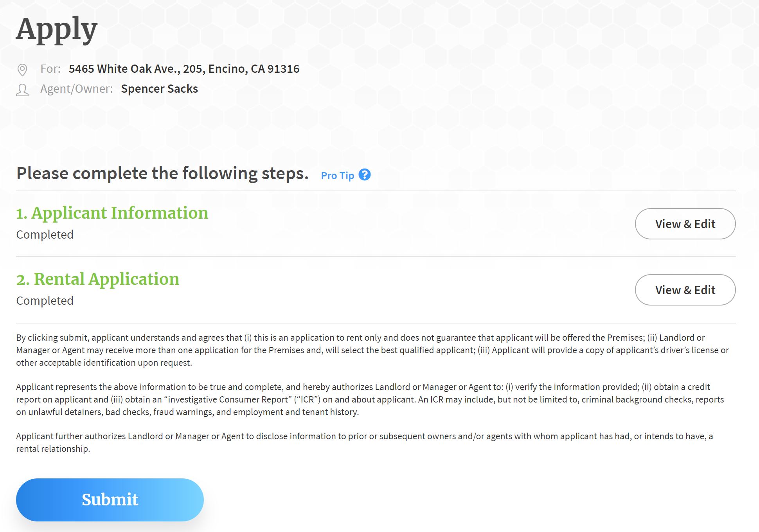View and Edit Rental Application

coord(685,289)
